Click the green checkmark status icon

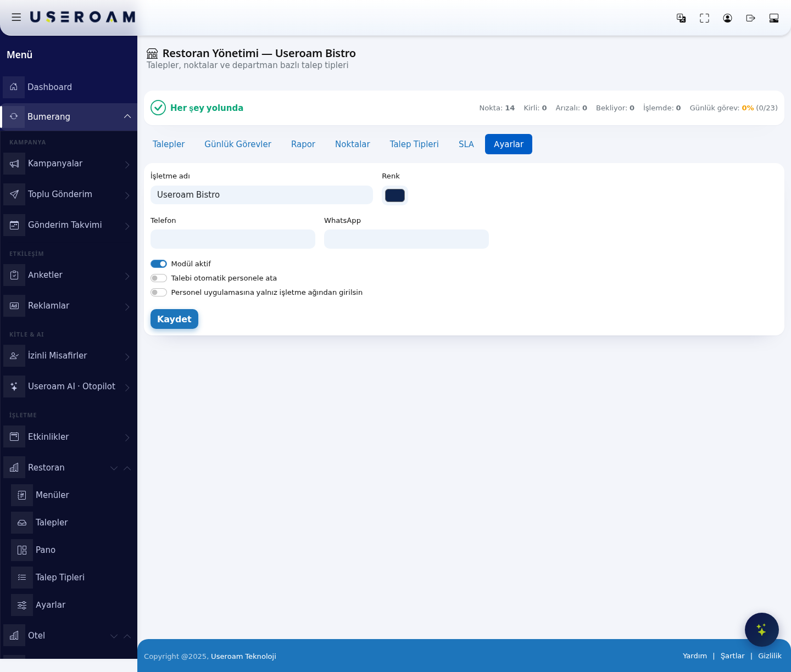click(x=158, y=108)
